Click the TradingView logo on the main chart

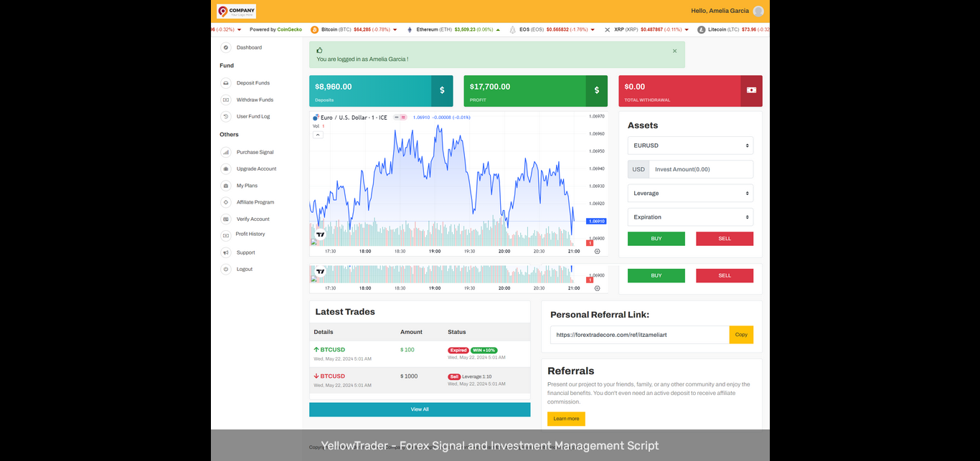point(321,234)
